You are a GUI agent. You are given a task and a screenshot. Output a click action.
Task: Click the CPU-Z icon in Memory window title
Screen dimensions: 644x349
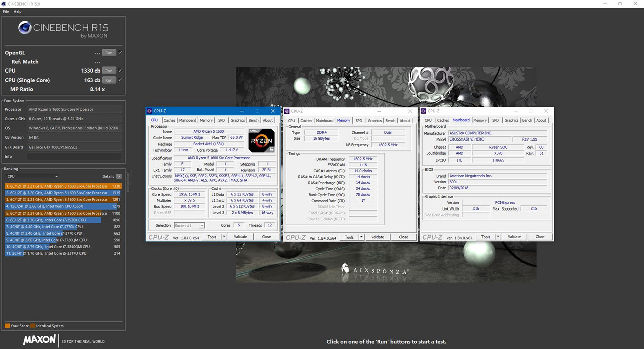[287, 111]
